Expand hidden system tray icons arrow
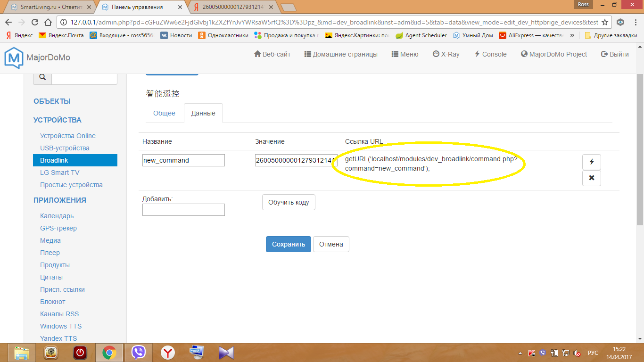The image size is (644, 362). tap(520, 353)
